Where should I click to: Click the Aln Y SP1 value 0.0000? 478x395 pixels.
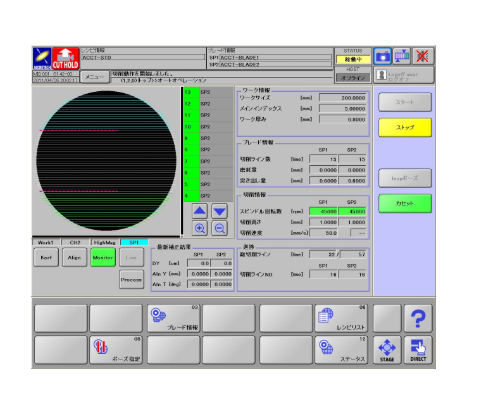tap(199, 274)
